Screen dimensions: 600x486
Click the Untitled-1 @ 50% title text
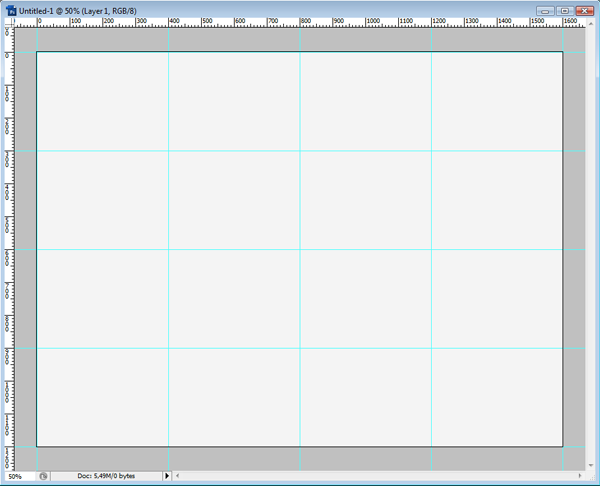(x=78, y=11)
